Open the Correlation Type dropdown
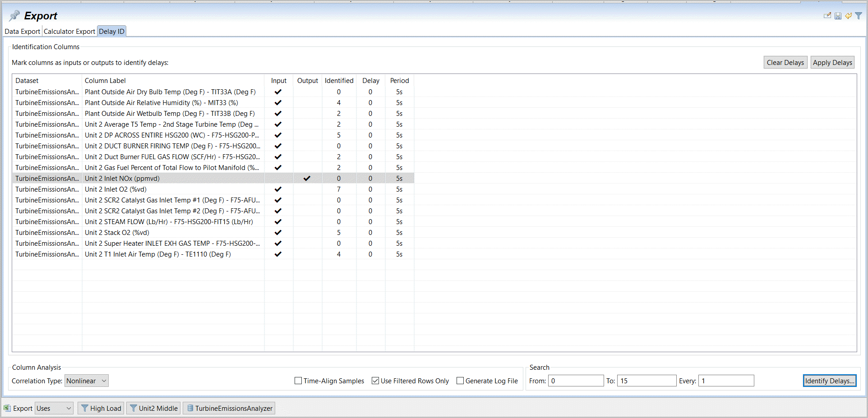Image resolution: width=868 pixels, height=418 pixels. (x=86, y=381)
